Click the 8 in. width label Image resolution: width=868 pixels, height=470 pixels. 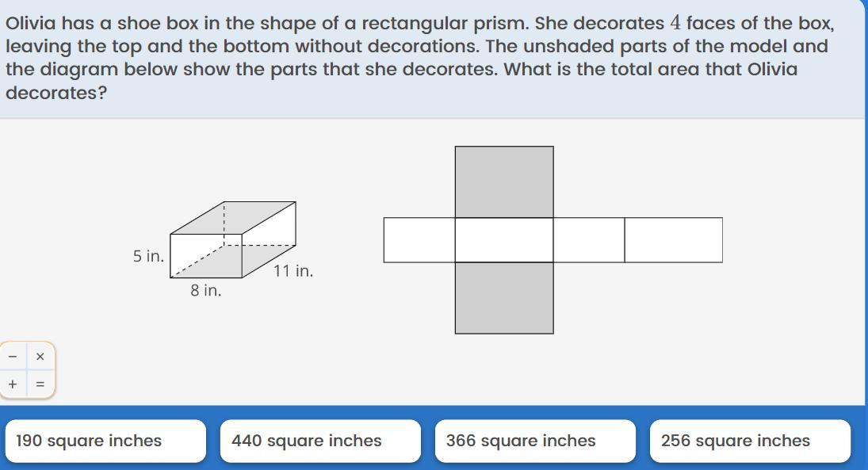tap(206, 290)
